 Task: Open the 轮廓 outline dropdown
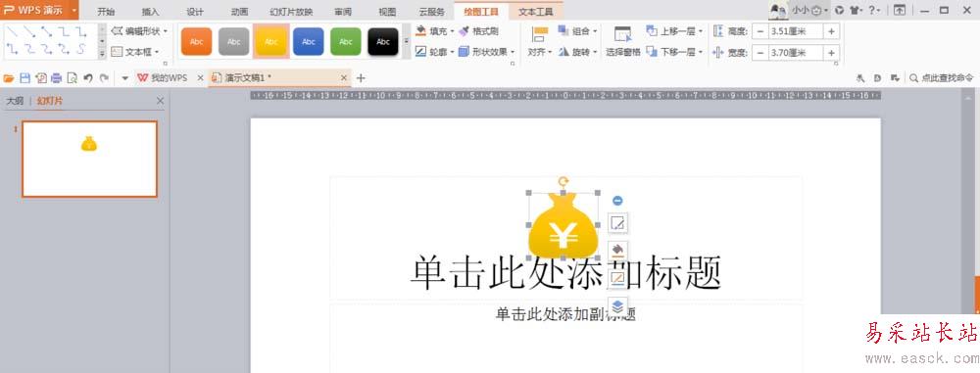pos(435,52)
